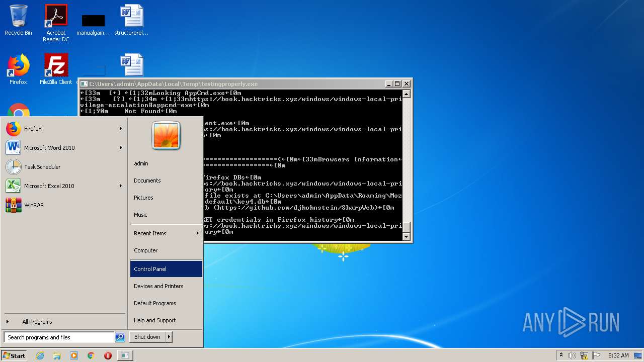Open Documents from Start menu
The width and height of the screenshot is (644, 362).
click(166, 180)
